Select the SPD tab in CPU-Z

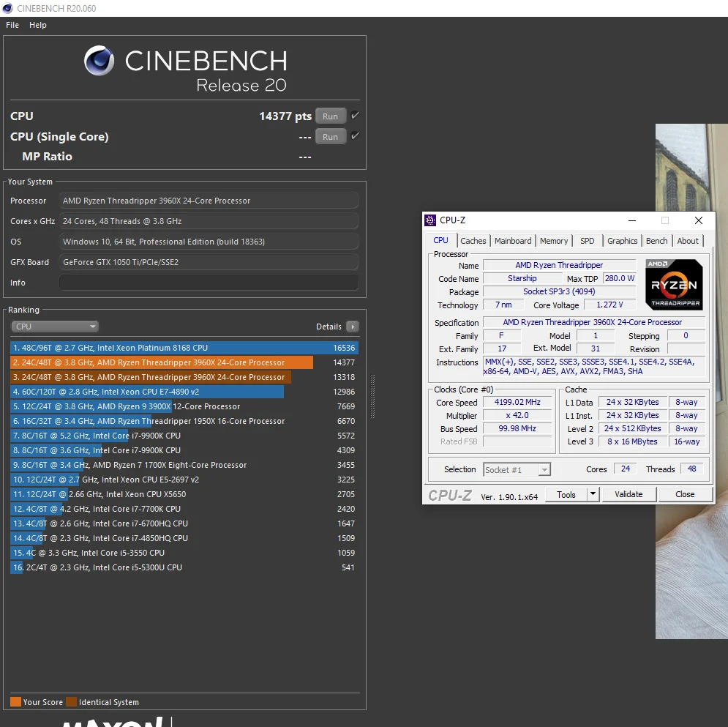(588, 241)
